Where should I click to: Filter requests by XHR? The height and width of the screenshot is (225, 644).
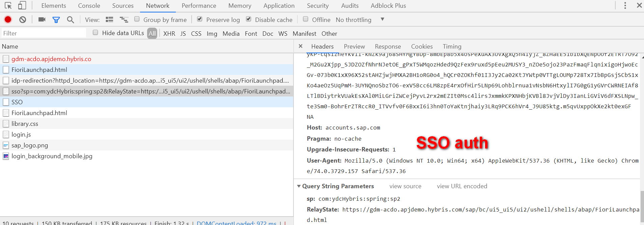169,34
